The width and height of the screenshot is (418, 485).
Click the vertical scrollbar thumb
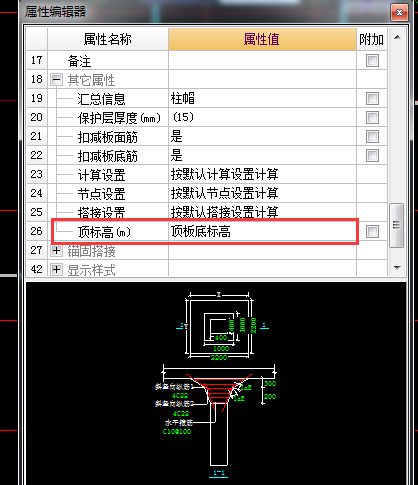click(397, 225)
